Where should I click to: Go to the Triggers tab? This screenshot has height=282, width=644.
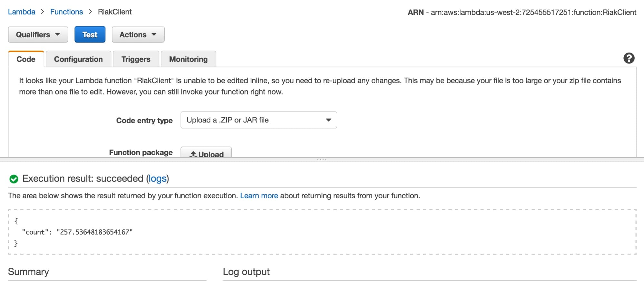pyautogui.click(x=136, y=59)
